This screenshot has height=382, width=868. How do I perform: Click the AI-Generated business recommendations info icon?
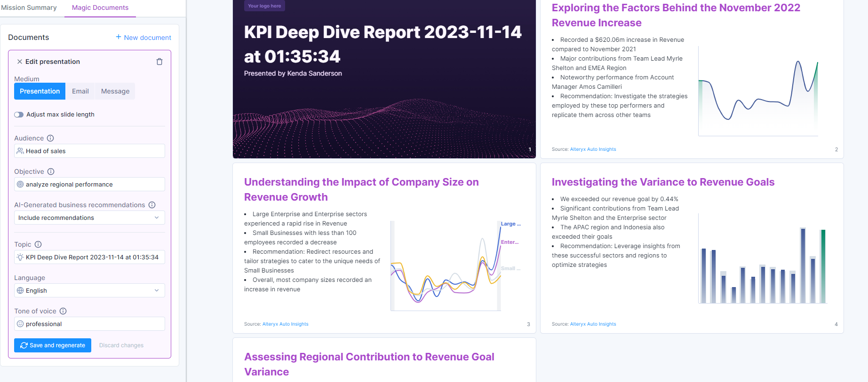tap(152, 205)
